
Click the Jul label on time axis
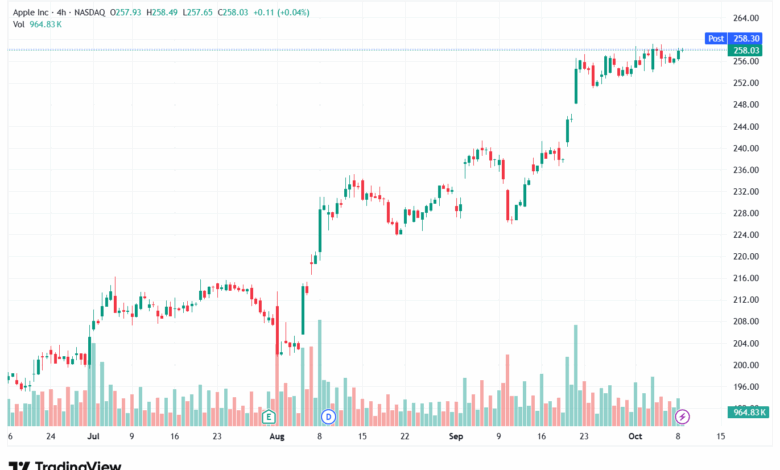coord(93,437)
